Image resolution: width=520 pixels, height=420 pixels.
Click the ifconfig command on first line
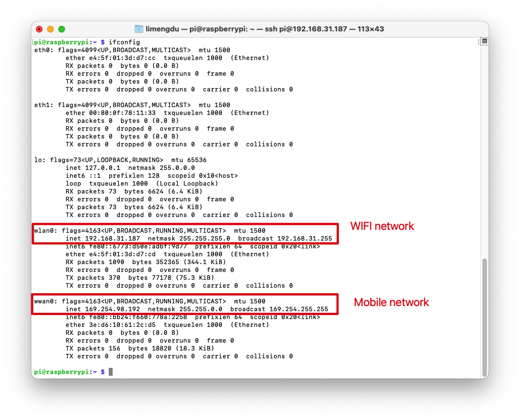124,42
